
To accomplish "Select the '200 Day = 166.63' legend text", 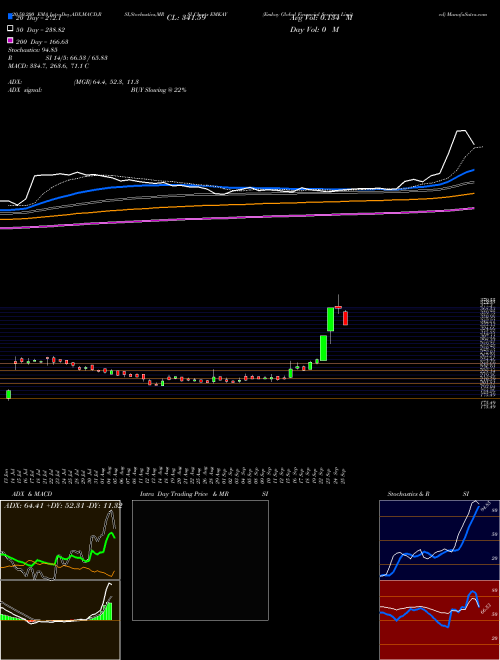I will click(x=43, y=42).
